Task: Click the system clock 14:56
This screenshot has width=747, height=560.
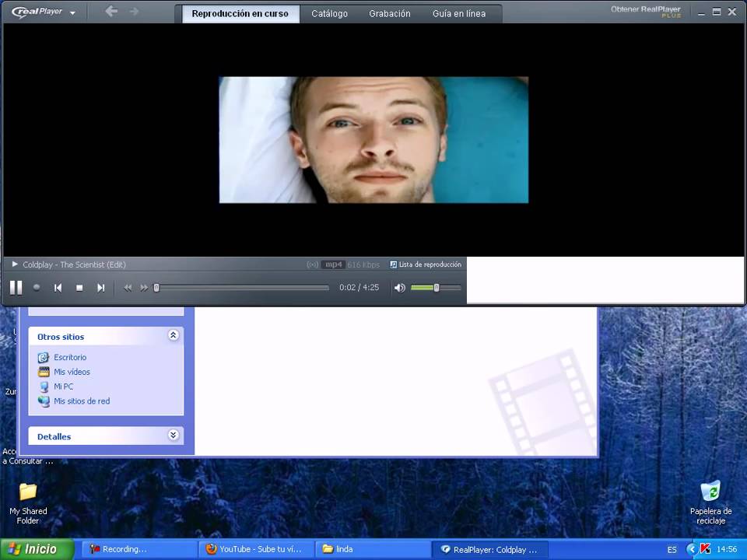Action: tap(727, 550)
